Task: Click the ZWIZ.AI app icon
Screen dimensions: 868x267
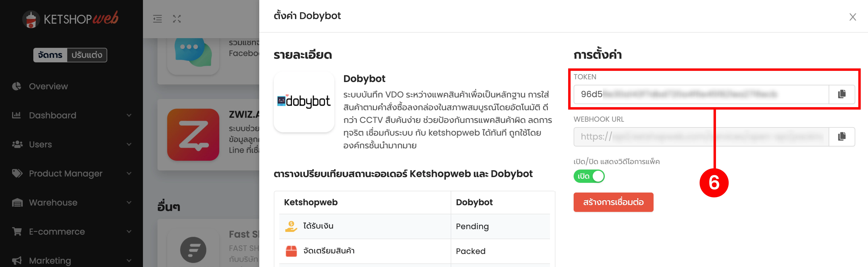Action: tap(193, 134)
